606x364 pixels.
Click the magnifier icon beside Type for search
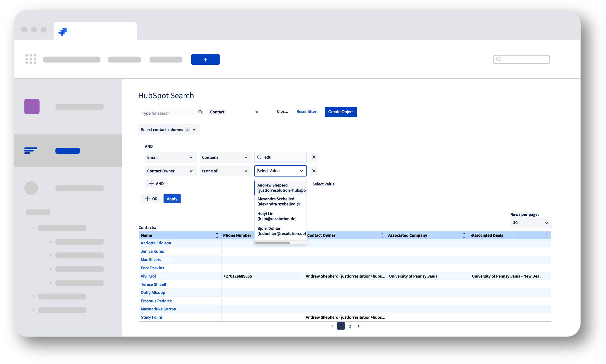click(x=200, y=112)
